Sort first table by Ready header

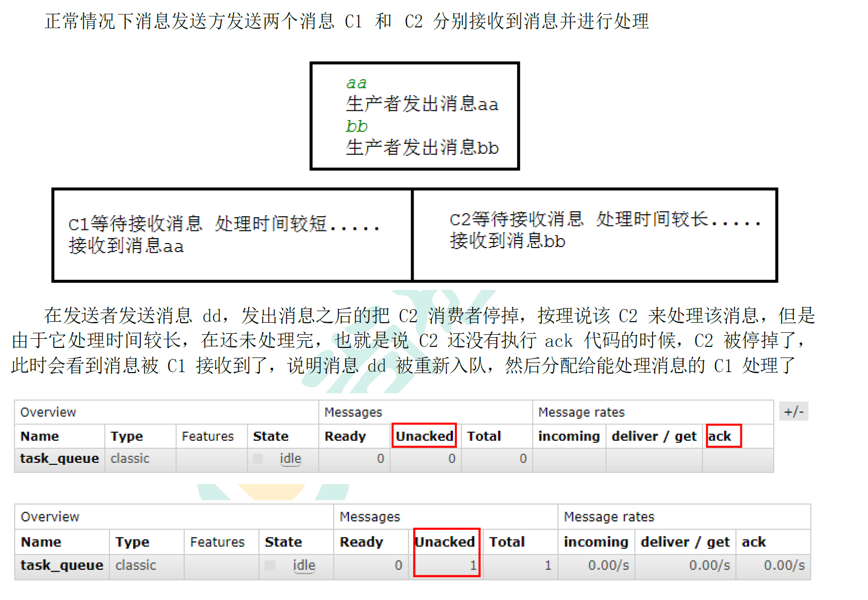[x=345, y=436]
